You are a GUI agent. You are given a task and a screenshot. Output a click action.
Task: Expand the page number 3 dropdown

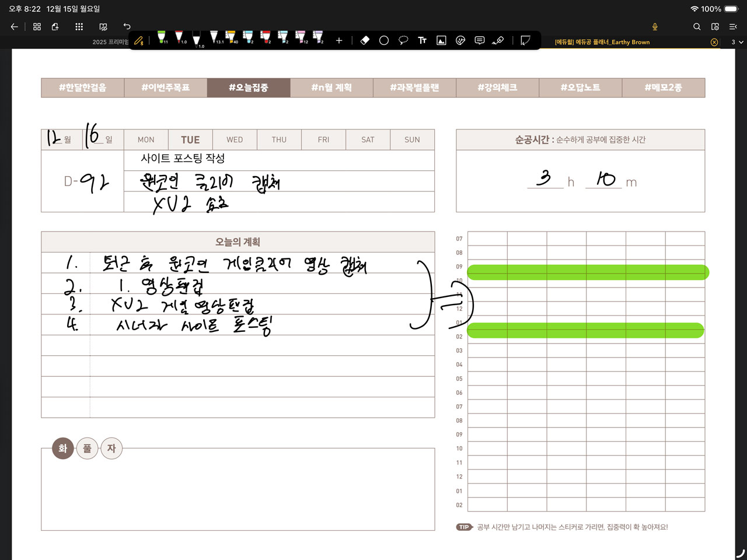737,42
